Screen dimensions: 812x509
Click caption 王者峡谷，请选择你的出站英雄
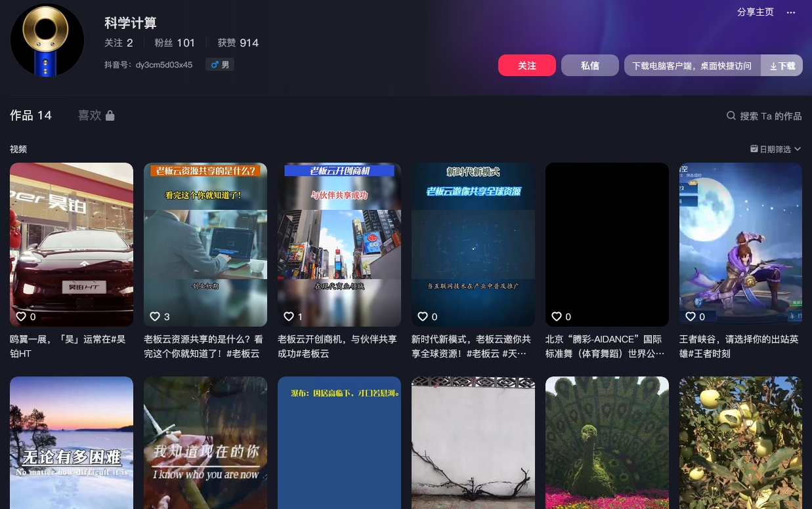click(739, 346)
